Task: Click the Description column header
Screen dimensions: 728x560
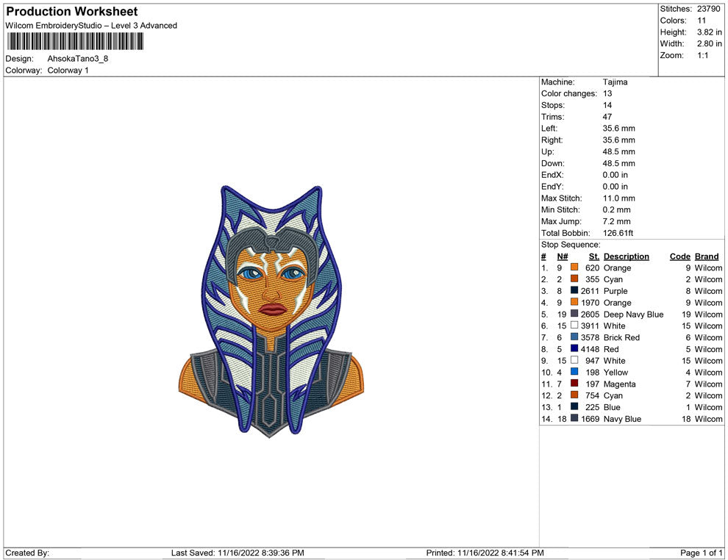Action: click(x=627, y=256)
